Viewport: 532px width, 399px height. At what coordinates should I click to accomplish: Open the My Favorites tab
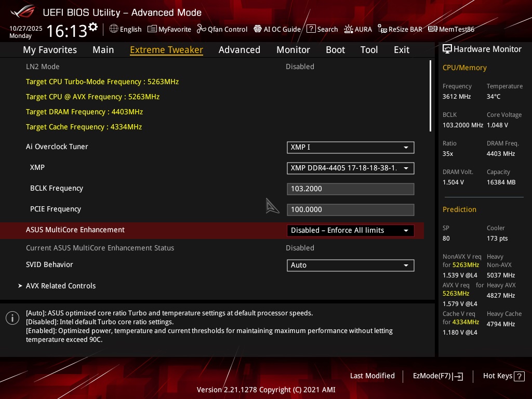[50, 50]
